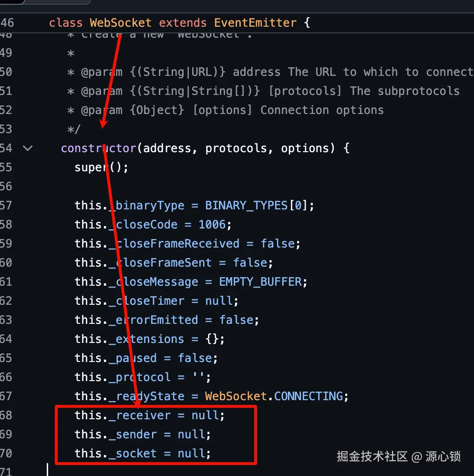The height and width of the screenshot is (476, 474).
Task: Click the _closeFrameReceived property
Action: 174,244
